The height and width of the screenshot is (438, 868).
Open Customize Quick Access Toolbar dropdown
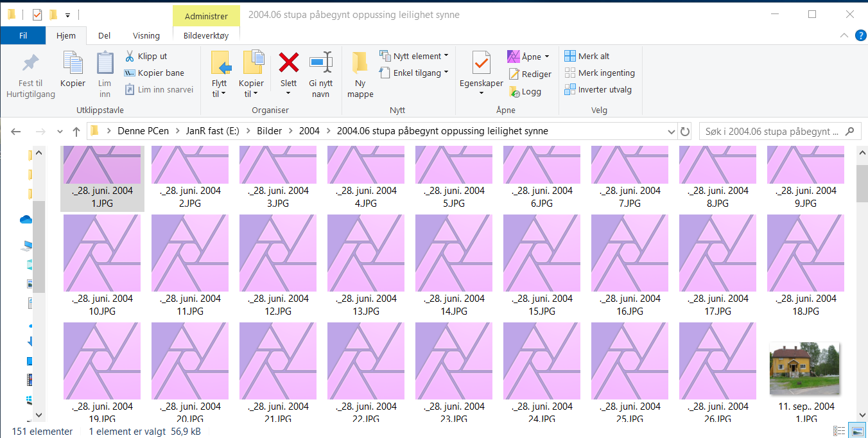(x=68, y=15)
